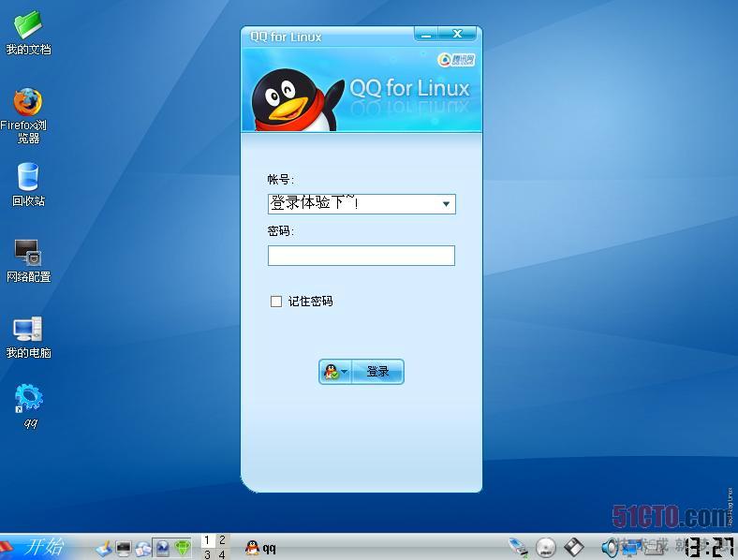Open the 我的文档 desktop folder icon
738x560 pixels.
28,32
